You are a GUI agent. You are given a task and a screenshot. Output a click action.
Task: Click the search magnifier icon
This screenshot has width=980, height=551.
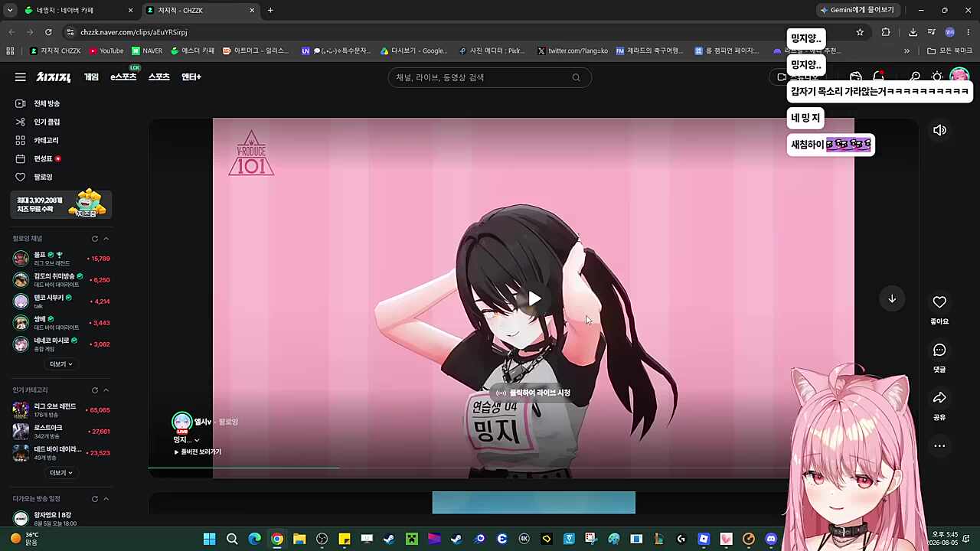pos(576,77)
